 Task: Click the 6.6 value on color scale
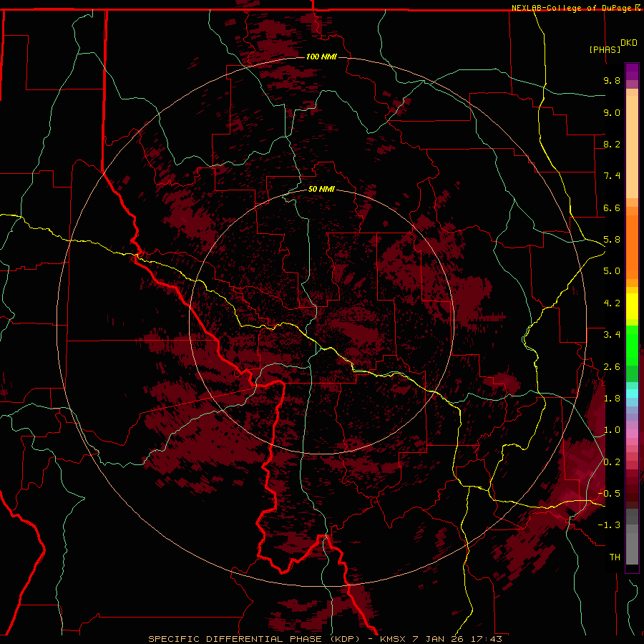(x=612, y=208)
